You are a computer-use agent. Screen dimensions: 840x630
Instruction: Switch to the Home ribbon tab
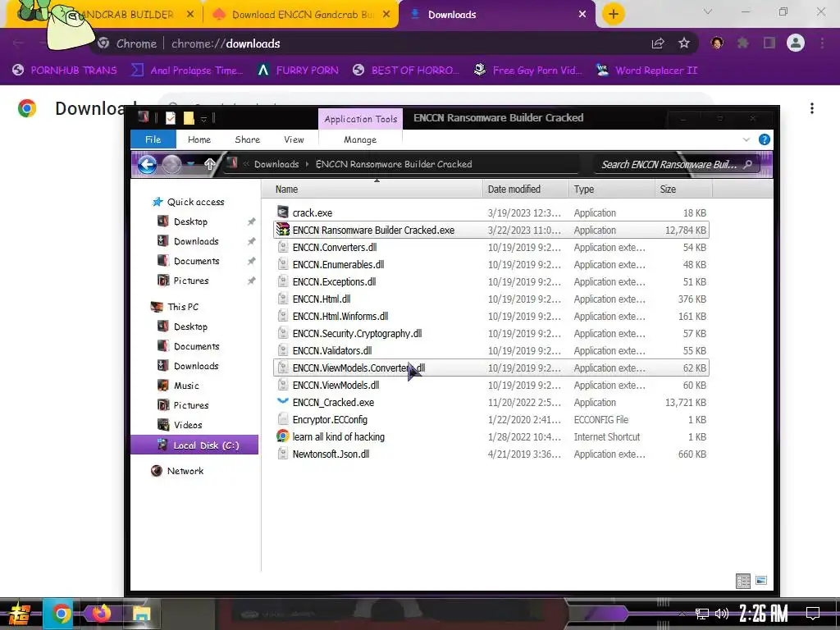199,139
